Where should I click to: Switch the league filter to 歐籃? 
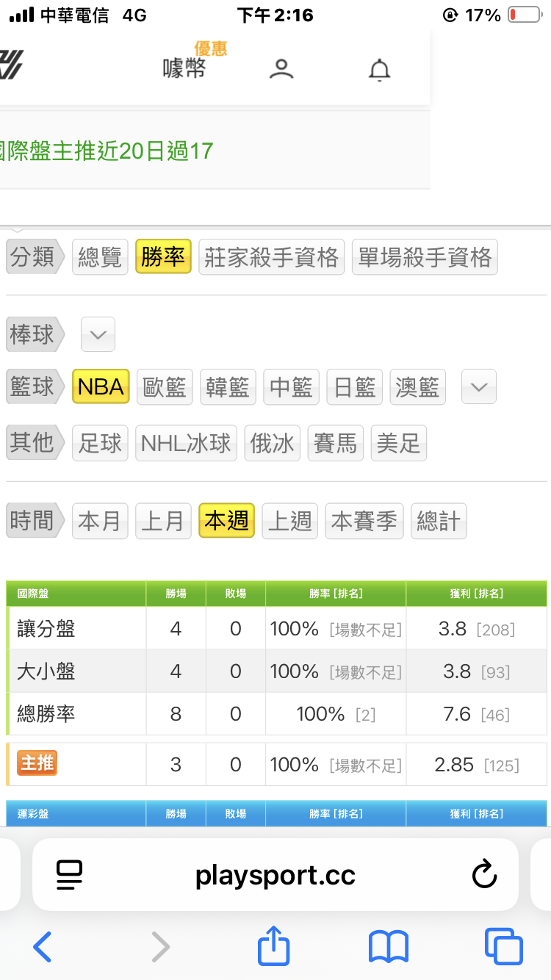[x=165, y=386]
